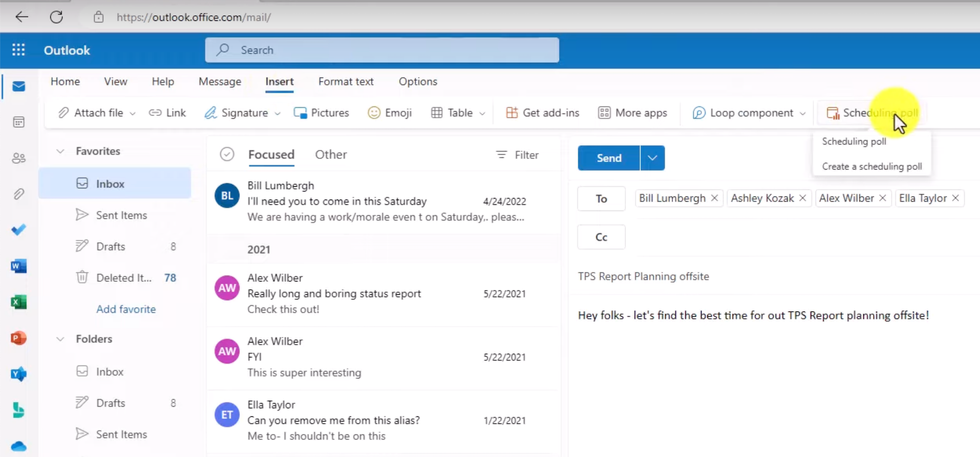The height and width of the screenshot is (457, 980).
Task: Open the Emoji picker
Action: click(x=390, y=112)
